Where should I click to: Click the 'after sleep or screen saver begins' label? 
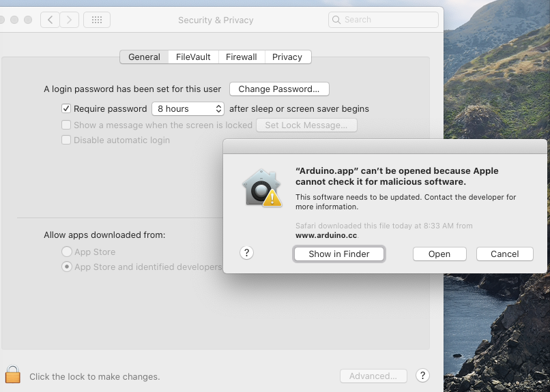[299, 109]
